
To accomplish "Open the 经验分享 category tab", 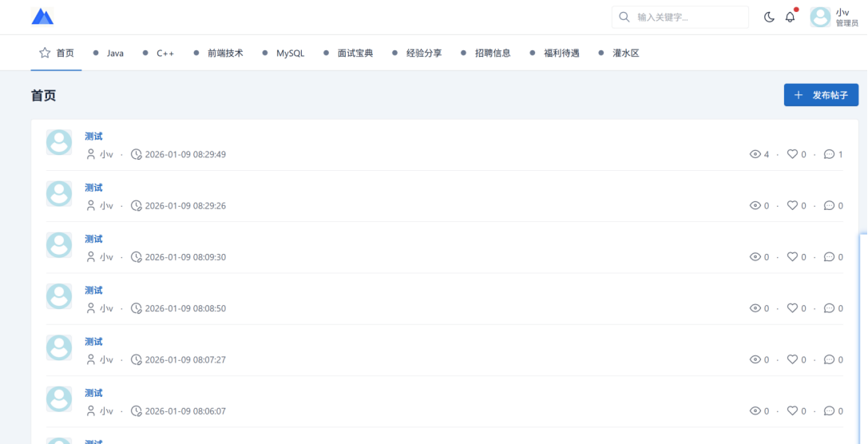I will (417, 54).
